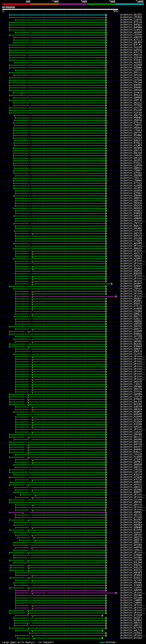The image size is (146, 644).
Task: Select hit label UniRef100_Q5FWB6
Action: pos(131,387)
